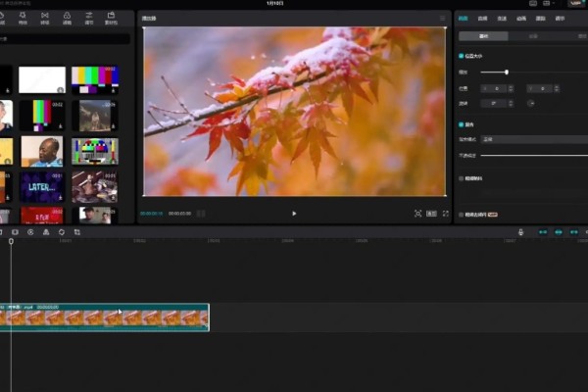Click the Y position input field
Image resolution: width=588 pixels, height=392 pixels.
coord(540,88)
